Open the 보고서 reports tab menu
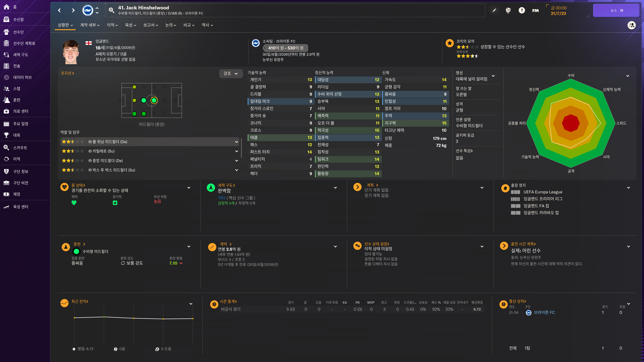 click(150, 25)
